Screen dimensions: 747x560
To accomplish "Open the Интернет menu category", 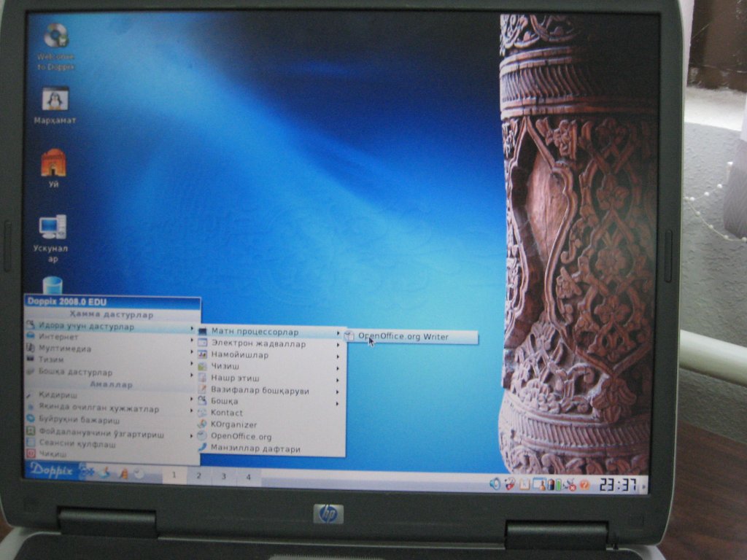I will click(x=110, y=337).
